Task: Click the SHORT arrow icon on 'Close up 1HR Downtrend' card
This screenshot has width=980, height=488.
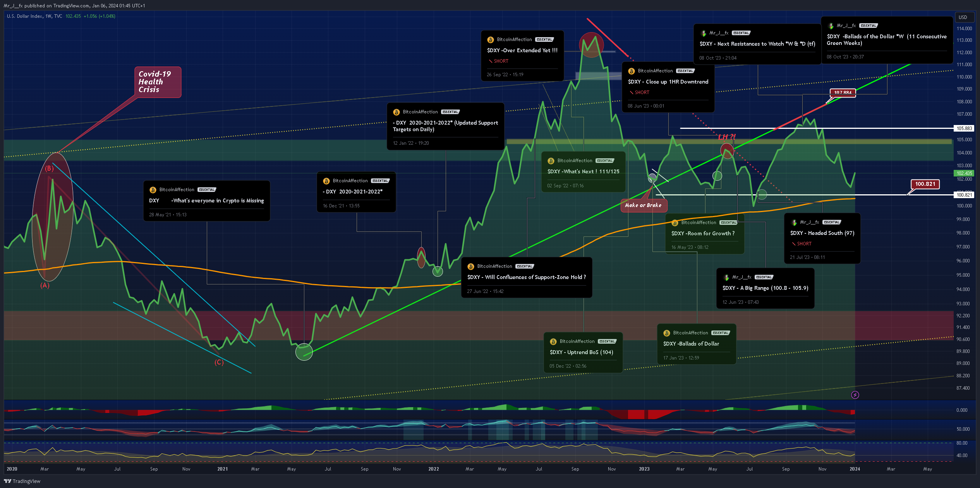Action: (x=631, y=92)
